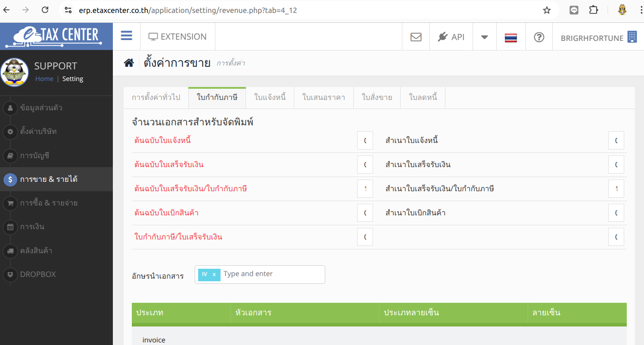Edit ต้นฉบับใบเบิกสินค้า quantity field

click(365, 213)
